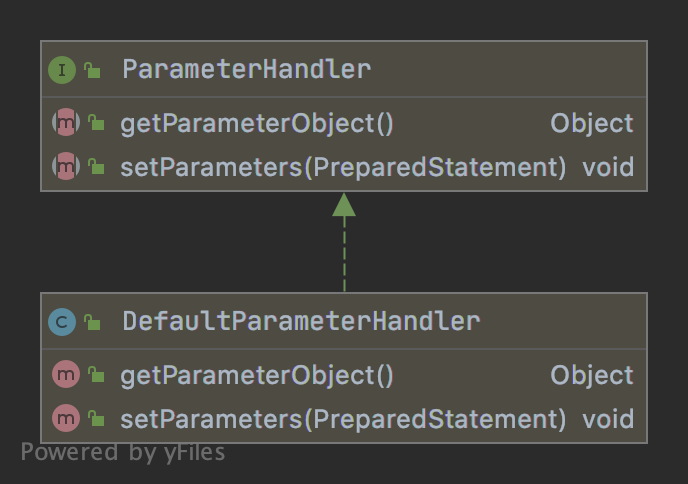Screen dimensions: 688x484
Task: Click the Powered by yFiles watermark
Action: pyautogui.click(x=123, y=453)
